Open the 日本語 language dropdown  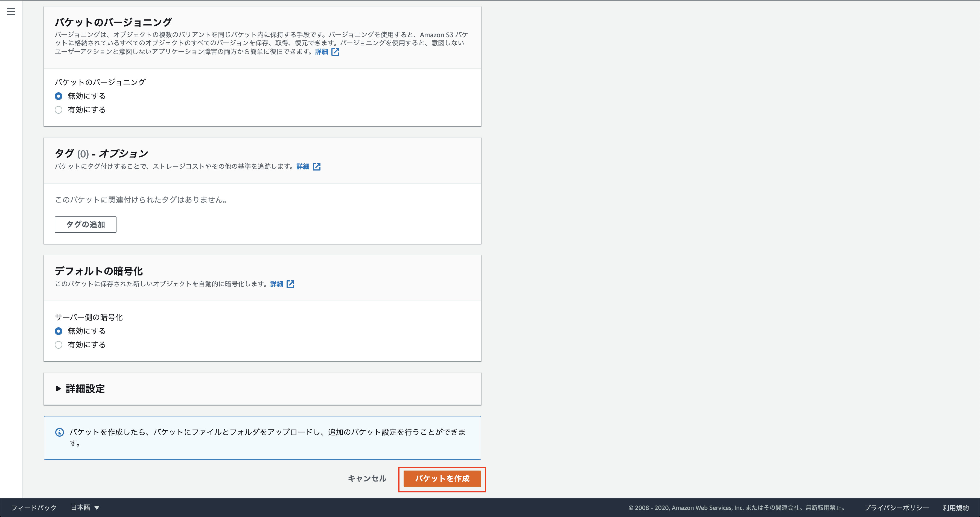click(x=81, y=507)
